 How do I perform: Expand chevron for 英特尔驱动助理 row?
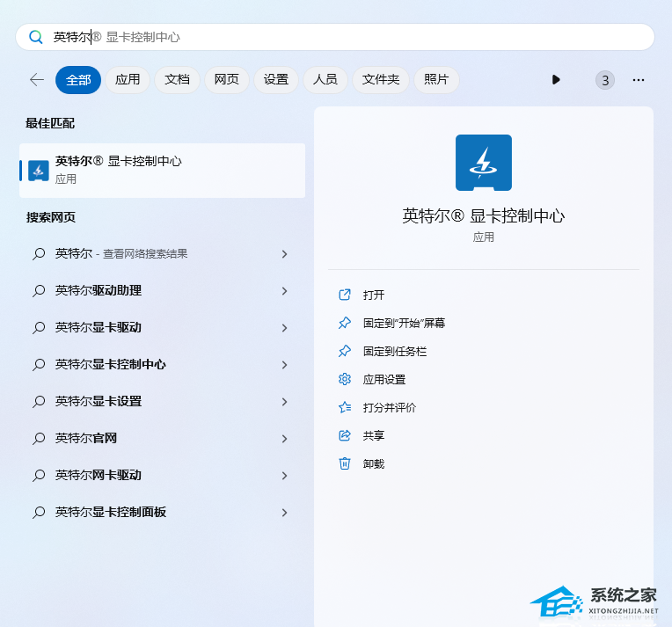(285, 291)
